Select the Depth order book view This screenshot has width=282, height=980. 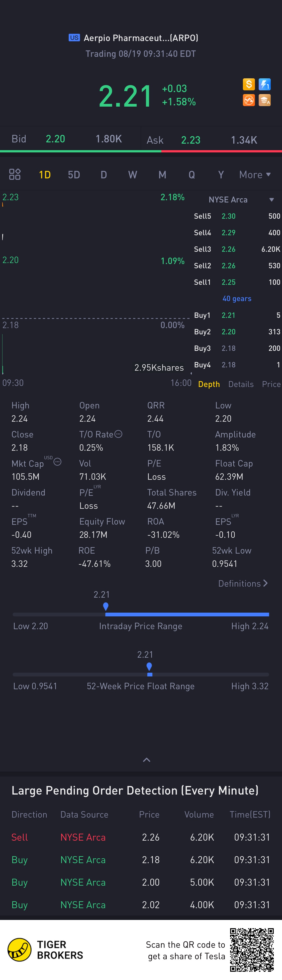tap(209, 384)
